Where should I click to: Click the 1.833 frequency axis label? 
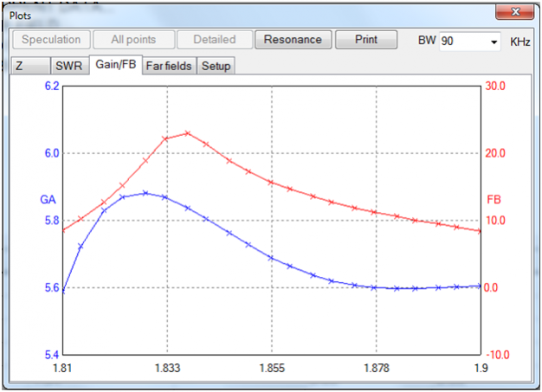(167, 368)
